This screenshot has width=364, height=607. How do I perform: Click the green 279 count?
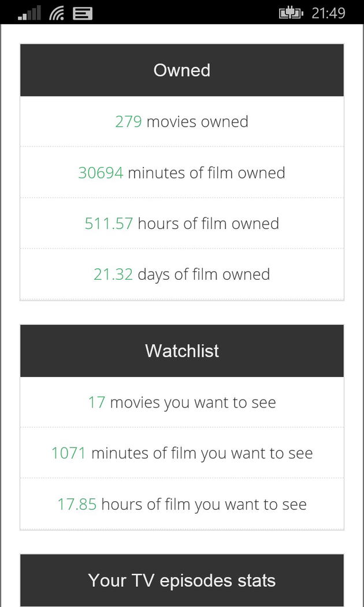(x=128, y=121)
